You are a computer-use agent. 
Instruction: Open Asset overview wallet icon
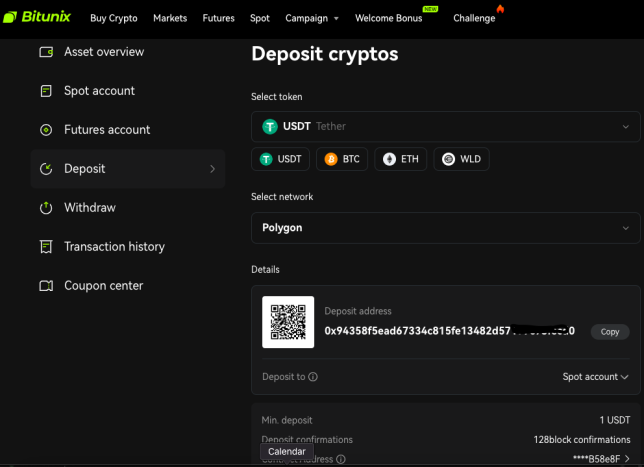46,52
